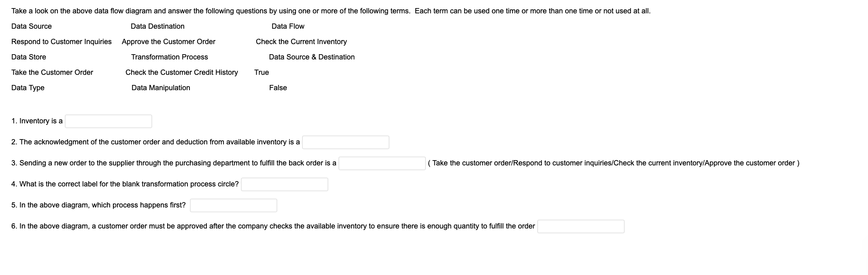Select the term Data Store
The width and height of the screenshot is (868, 275).
tap(28, 57)
